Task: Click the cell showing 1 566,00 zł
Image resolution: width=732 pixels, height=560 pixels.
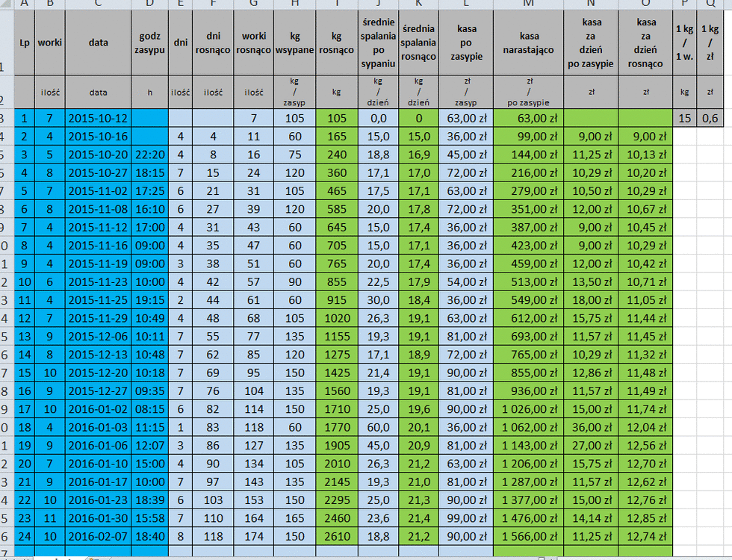Action: [528, 535]
